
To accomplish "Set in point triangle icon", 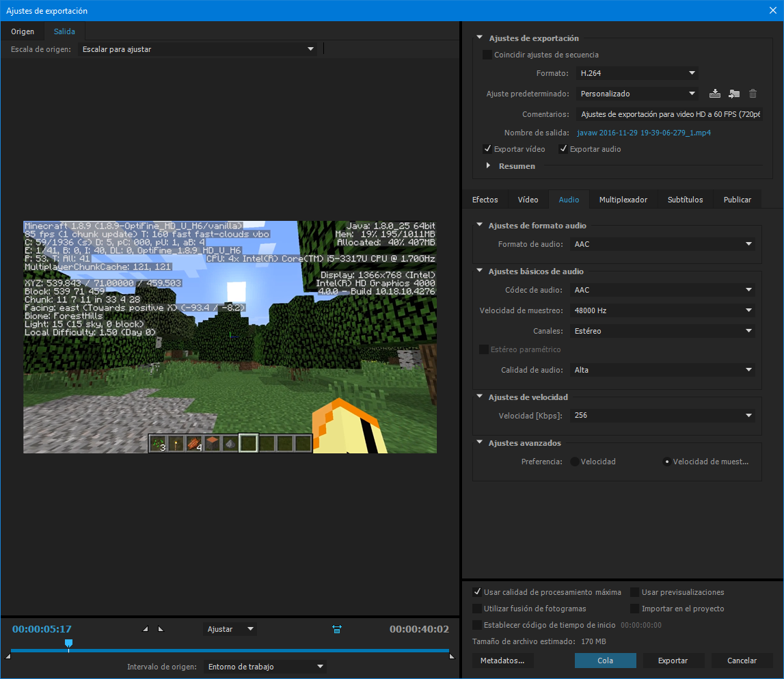I will [145, 629].
